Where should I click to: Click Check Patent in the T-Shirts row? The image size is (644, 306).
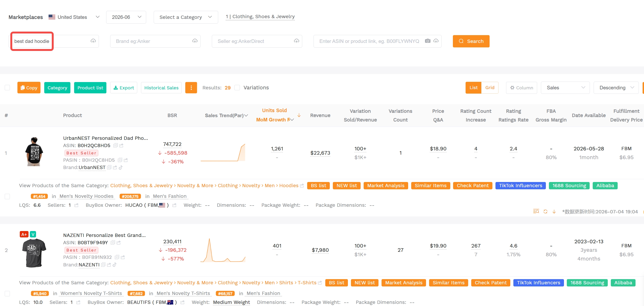[491, 283]
